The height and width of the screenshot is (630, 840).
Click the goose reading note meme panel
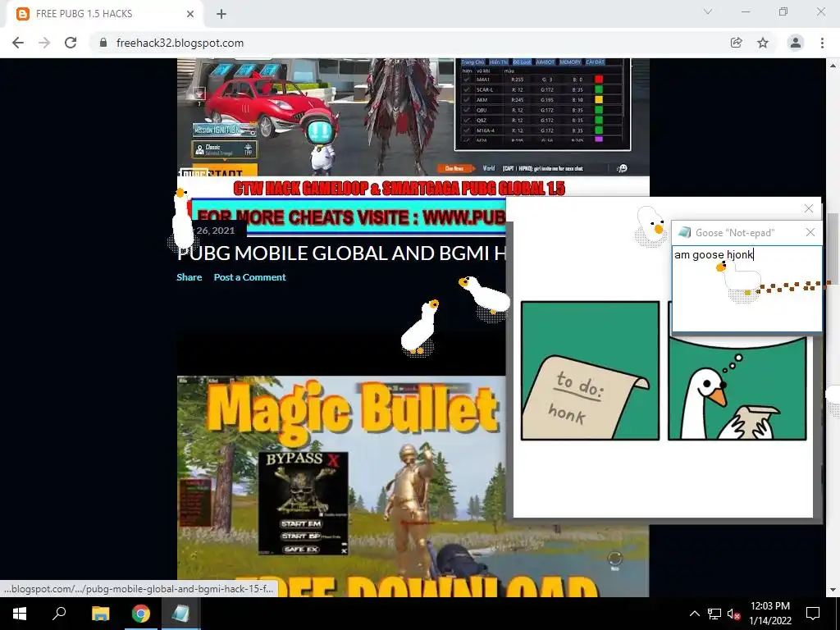pos(737,388)
